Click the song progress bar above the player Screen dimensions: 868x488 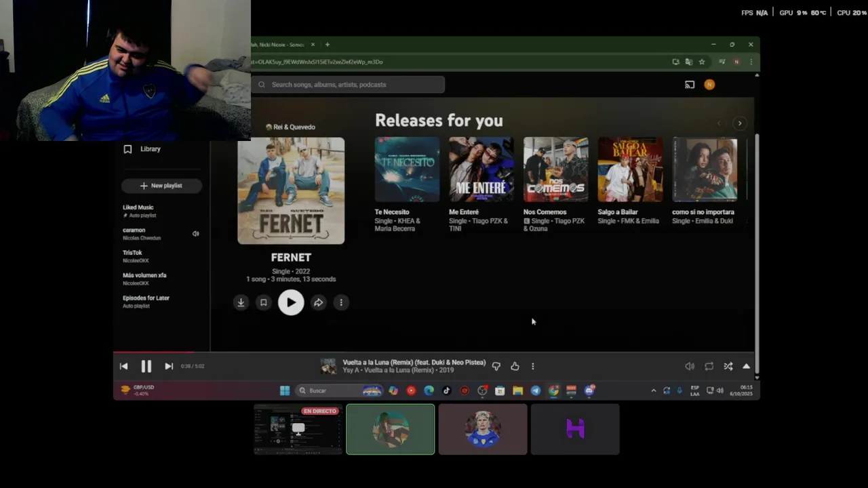tap(433, 352)
